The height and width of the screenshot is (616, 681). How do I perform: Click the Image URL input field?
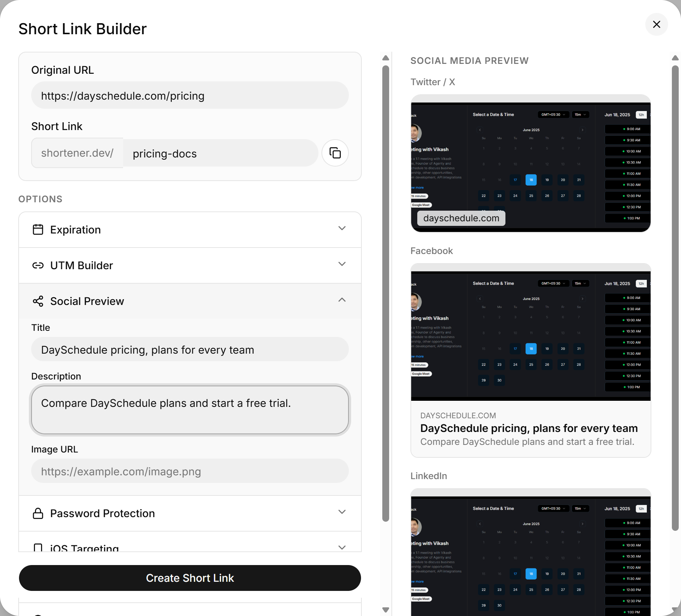(190, 471)
